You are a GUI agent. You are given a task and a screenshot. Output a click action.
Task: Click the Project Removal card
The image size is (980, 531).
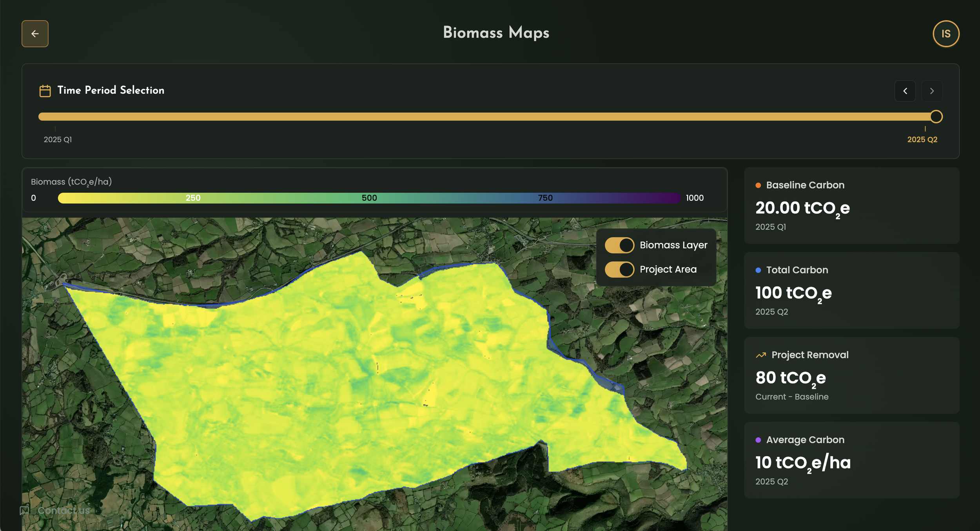[851, 375]
